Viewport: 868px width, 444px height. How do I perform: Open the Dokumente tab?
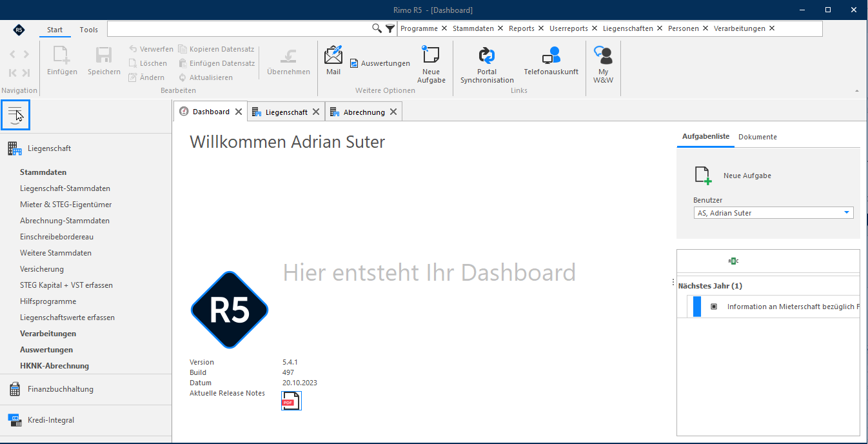point(758,137)
